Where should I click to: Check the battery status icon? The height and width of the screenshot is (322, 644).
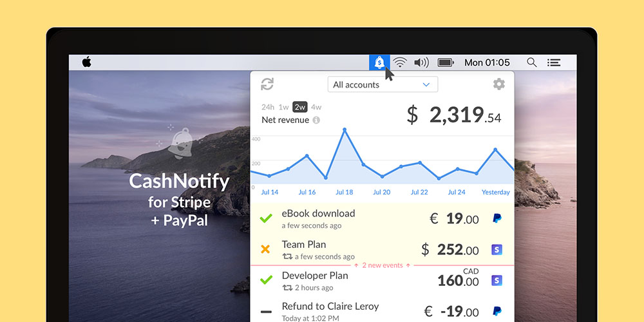(x=446, y=62)
